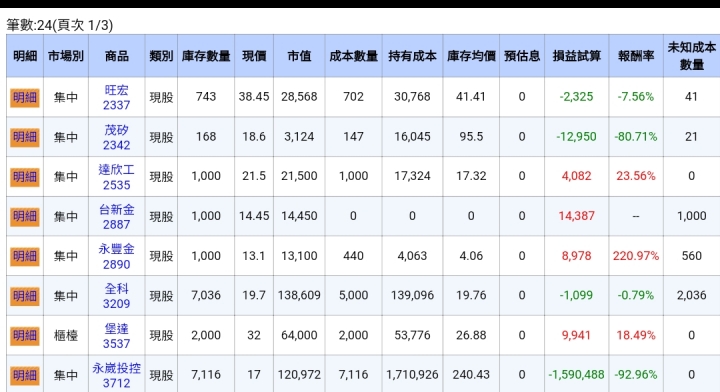Select the -7.56% return rate cell
The width and height of the screenshot is (720, 392).
click(636, 97)
